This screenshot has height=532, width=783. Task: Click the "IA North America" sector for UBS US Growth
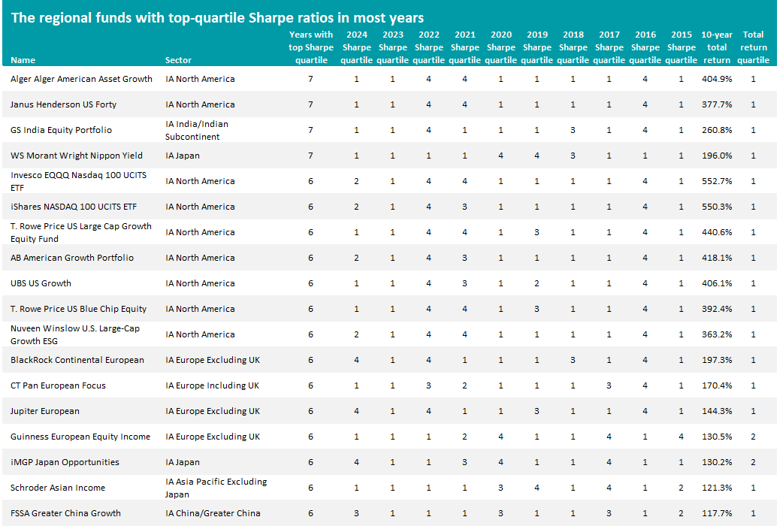pyautogui.click(x=200, y=283)
